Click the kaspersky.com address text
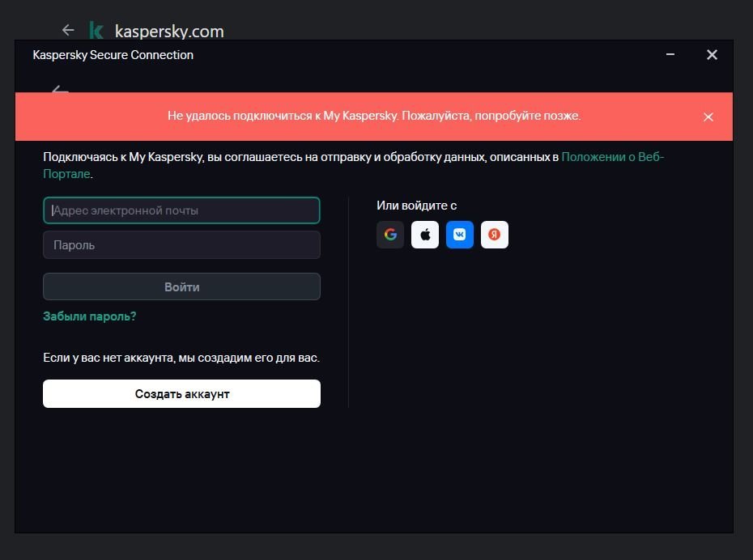Image resolution: width=753 pixels, height=560 pixels. [169, 32]
